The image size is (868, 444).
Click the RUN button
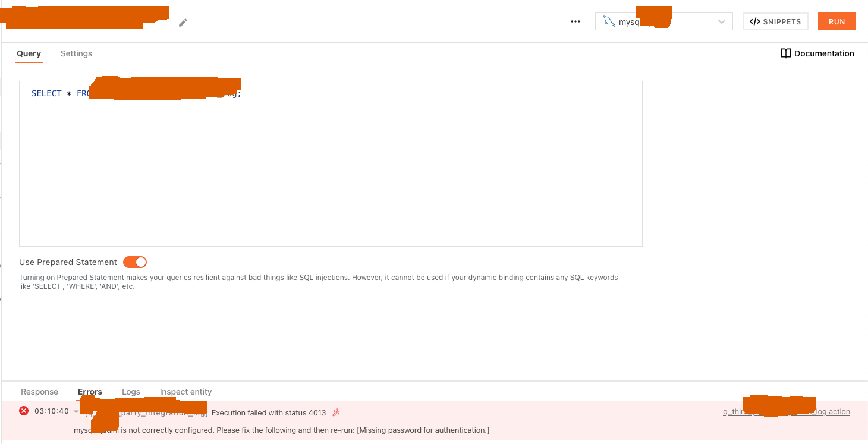point(836,21)
